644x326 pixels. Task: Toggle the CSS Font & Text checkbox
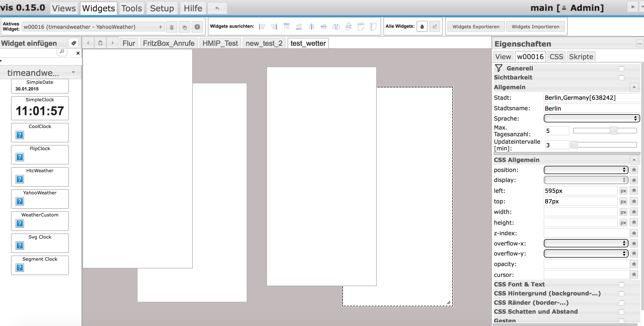621,285
